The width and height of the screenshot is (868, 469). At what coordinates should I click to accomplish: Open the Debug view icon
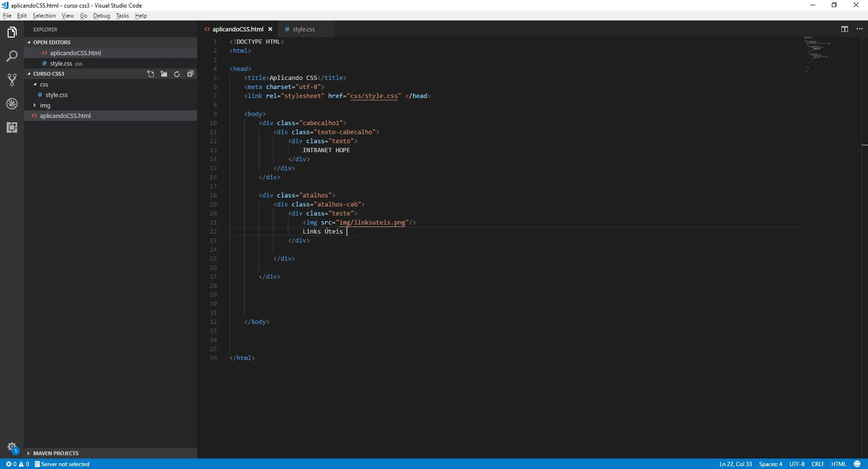(x=12, y=104)
